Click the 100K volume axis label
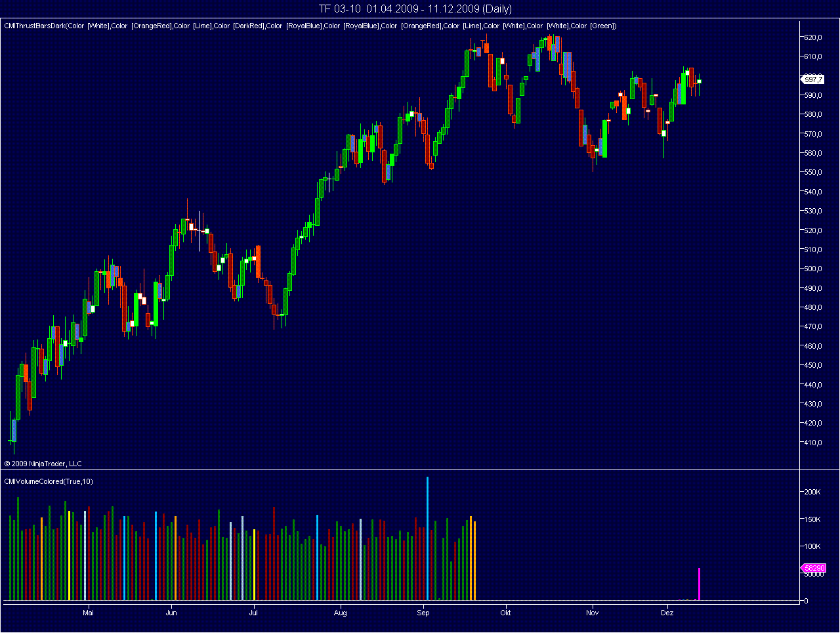The height and width of the screenshot is (633, 840). (x=812, y=546)
